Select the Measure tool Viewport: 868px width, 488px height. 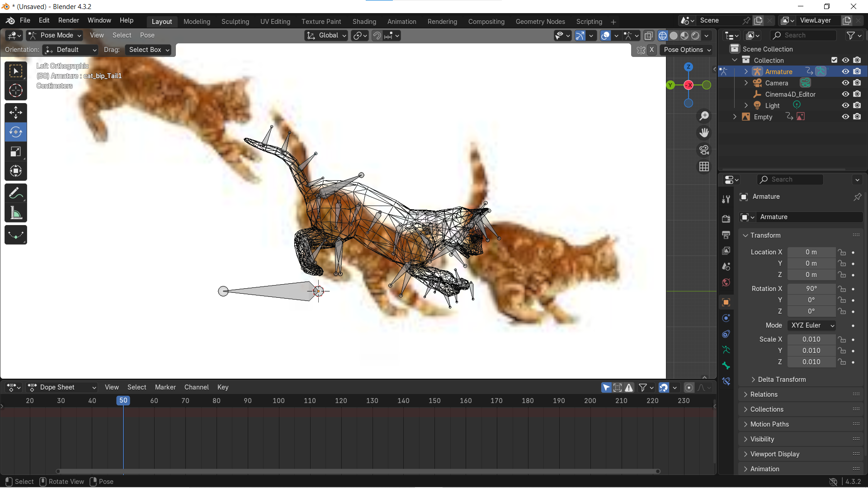16,213
